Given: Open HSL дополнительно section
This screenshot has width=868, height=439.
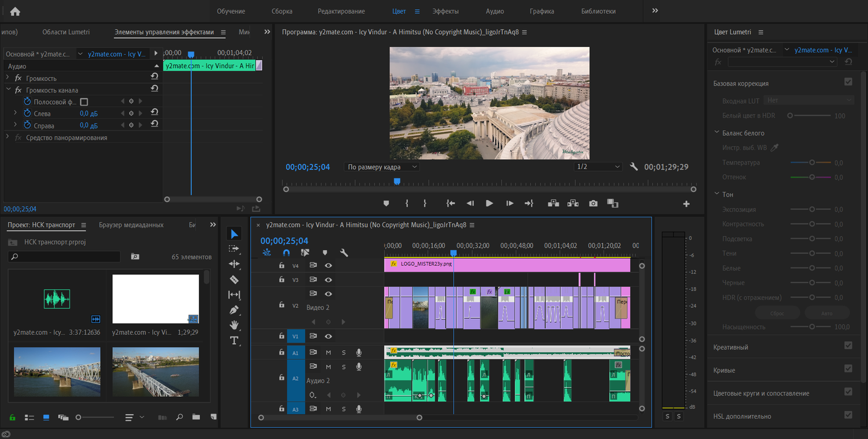Looking at the screenshot, I should click(x=742, y=416).
